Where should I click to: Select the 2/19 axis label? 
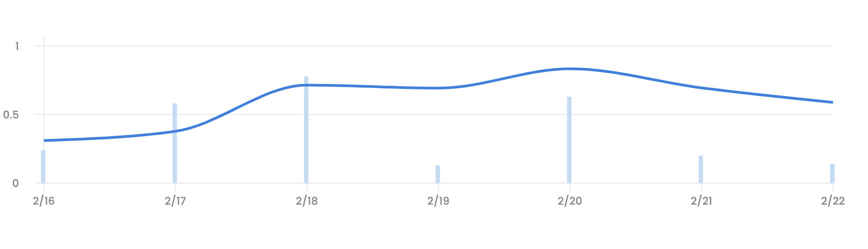click(438, 201)
